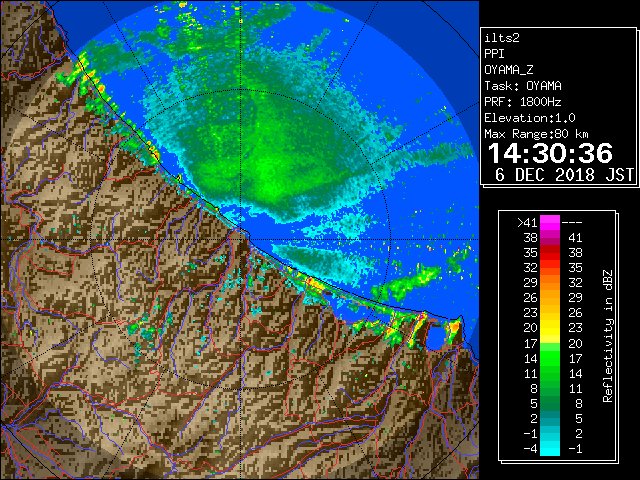This screenshot has width=640, height=480.
Task: Pick the orange swatch at the 29–32 band
Action: [550, 282]
